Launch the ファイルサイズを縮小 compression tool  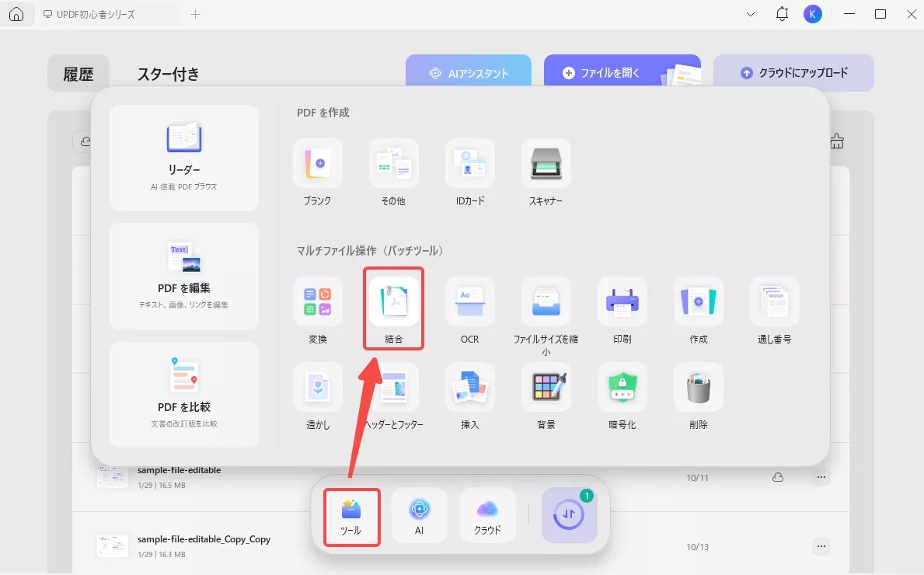point(546,308)
